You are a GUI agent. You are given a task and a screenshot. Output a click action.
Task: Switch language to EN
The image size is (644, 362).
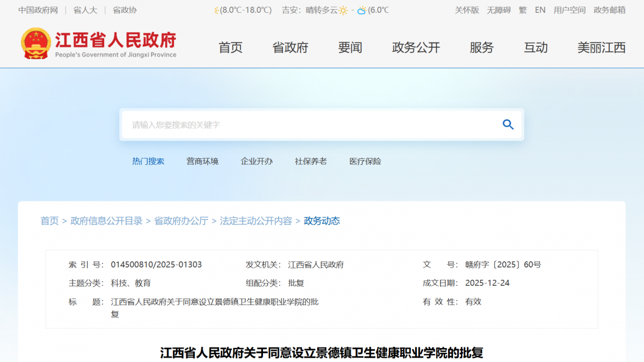[x=540, y=10]
